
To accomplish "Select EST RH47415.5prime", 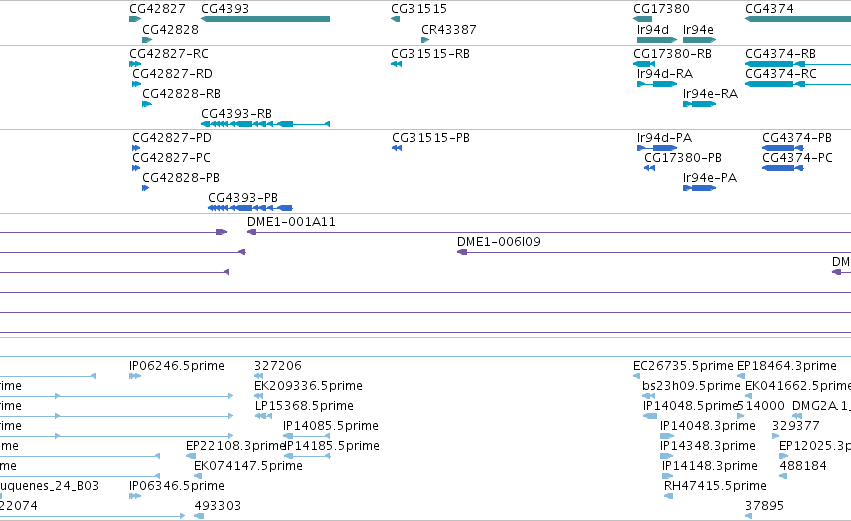I will point(715,486).
